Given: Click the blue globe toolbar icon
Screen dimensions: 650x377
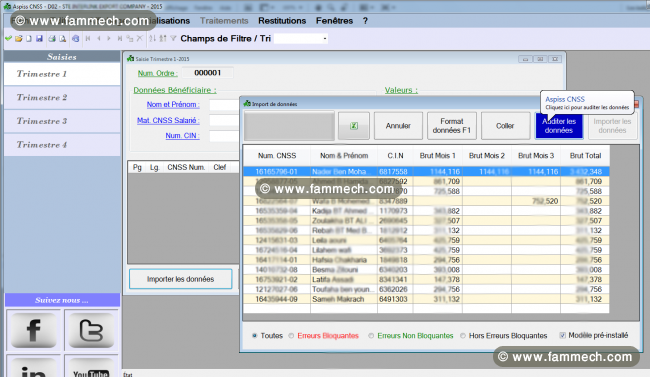Looking at the screenshot, I should pos(75,39).
